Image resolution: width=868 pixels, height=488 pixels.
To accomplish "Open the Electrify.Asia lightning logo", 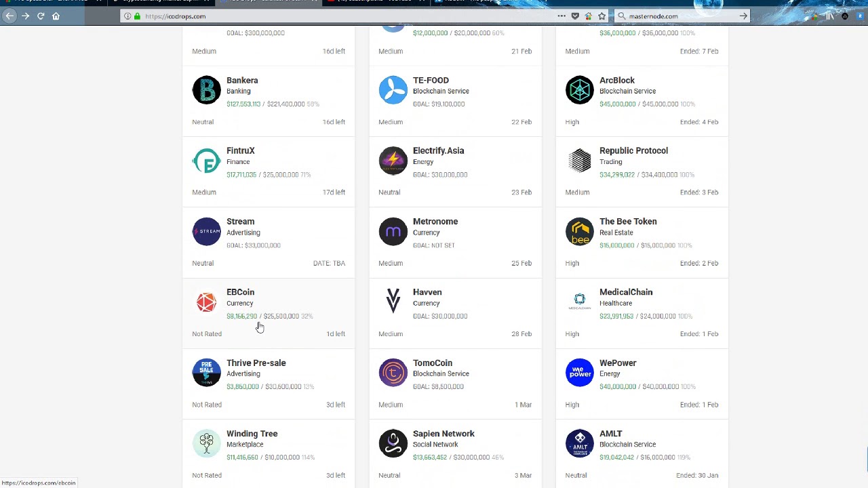I will (393, 161).
